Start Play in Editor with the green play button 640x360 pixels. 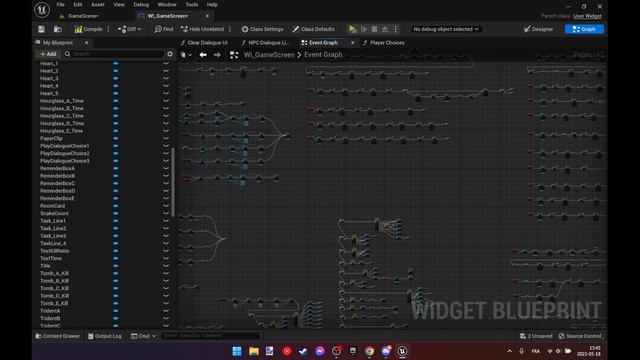352,29
